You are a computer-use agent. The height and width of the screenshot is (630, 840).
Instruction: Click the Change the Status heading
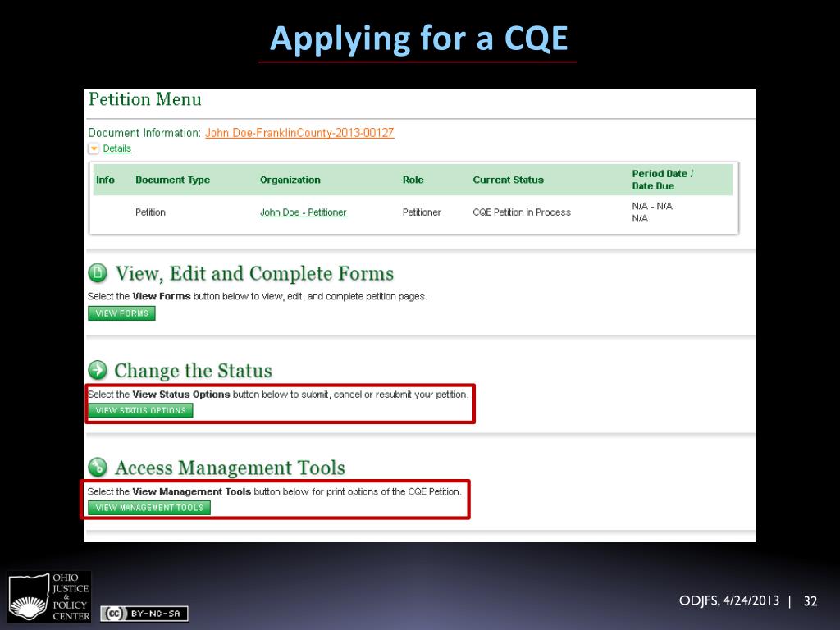193,370
